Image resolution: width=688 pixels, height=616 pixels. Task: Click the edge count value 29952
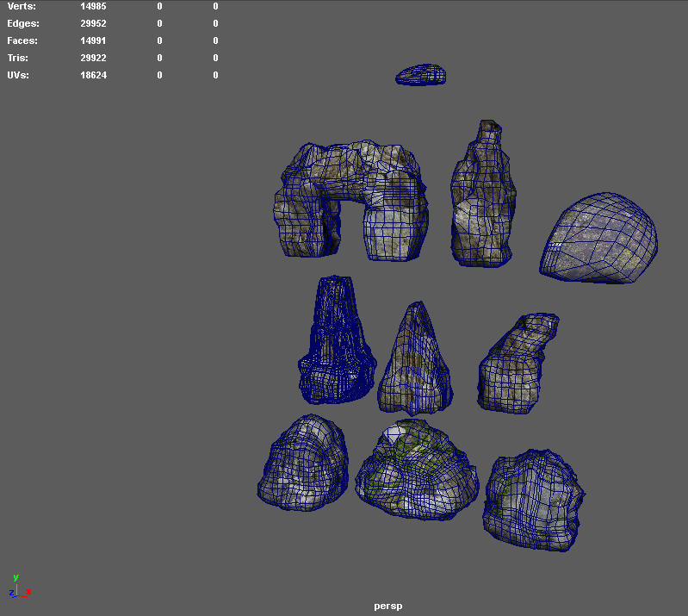[x=93, y=24]
